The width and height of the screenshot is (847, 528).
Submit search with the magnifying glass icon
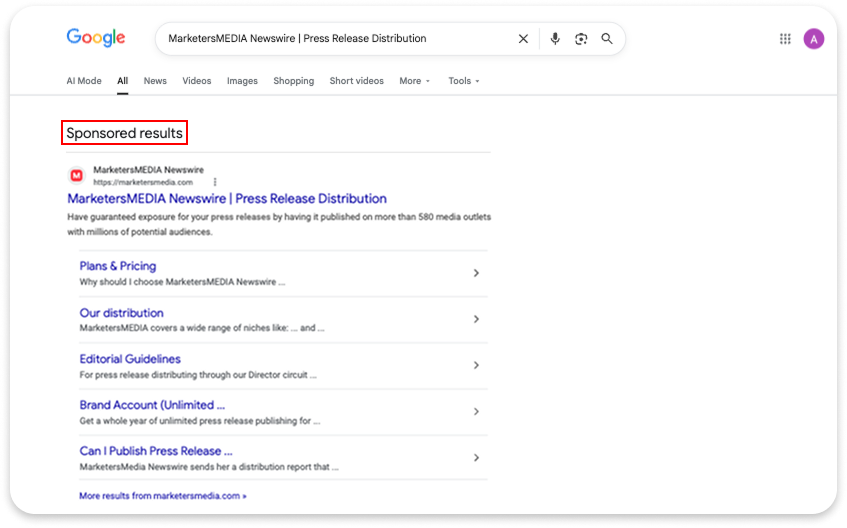pyautogui.click(x=607, y=39)
